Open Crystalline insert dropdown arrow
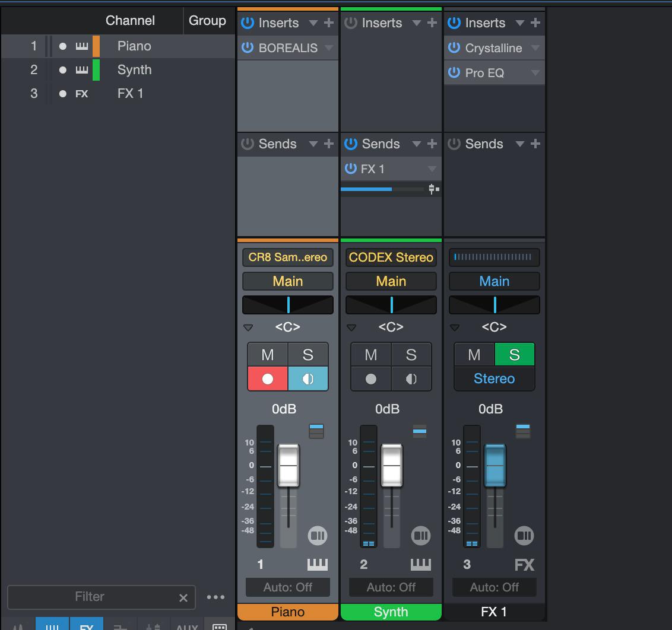 (535, 47)
